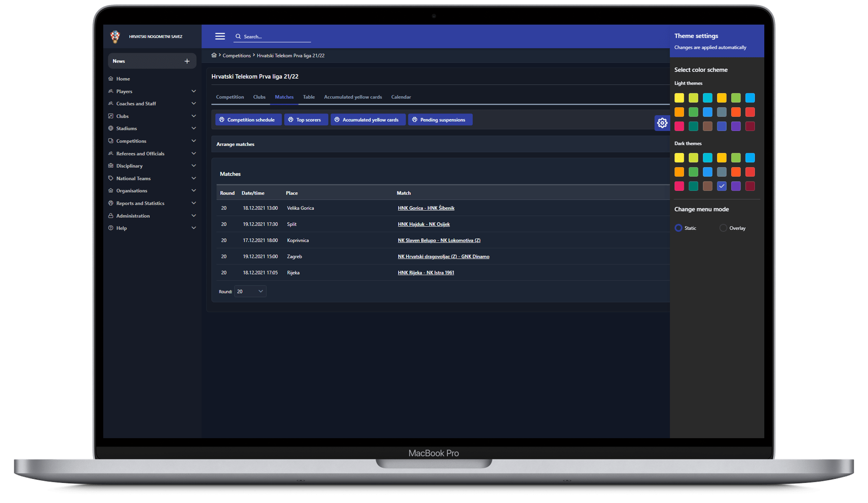Switch to the Table tab

309,97
